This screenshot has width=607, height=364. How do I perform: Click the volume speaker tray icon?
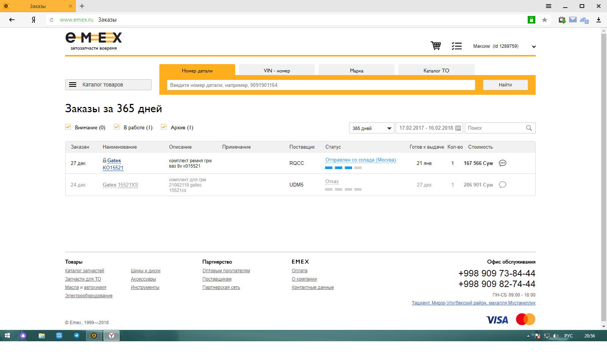pyautogui.click(x=556, y=336)
